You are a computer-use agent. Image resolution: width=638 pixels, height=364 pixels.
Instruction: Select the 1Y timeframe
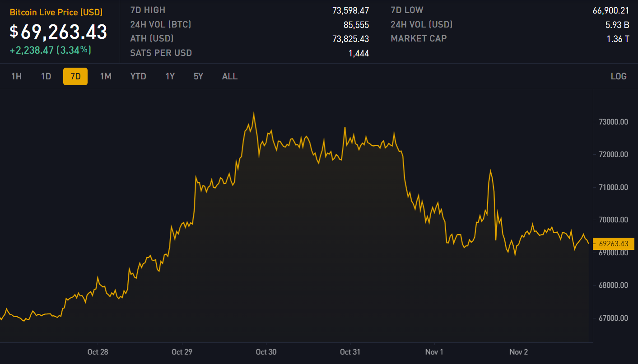click(x=170, y=76)
